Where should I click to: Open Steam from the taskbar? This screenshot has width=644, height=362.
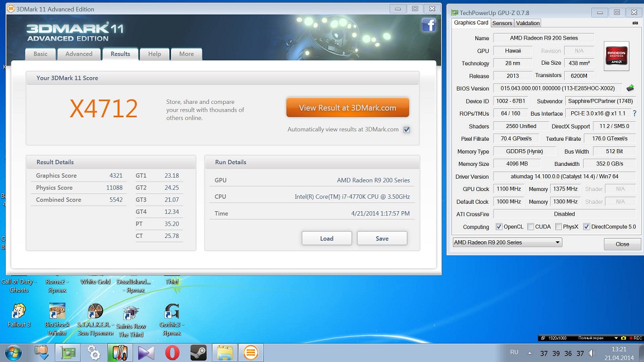coord(198,353)
